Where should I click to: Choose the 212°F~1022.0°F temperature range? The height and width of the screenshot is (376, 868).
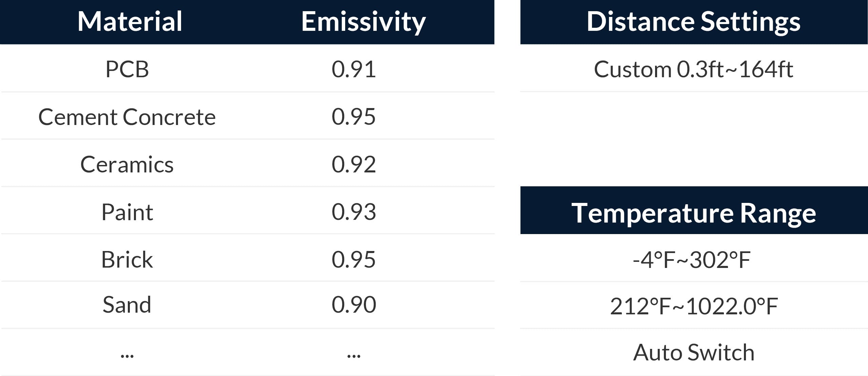pos(694,306)
